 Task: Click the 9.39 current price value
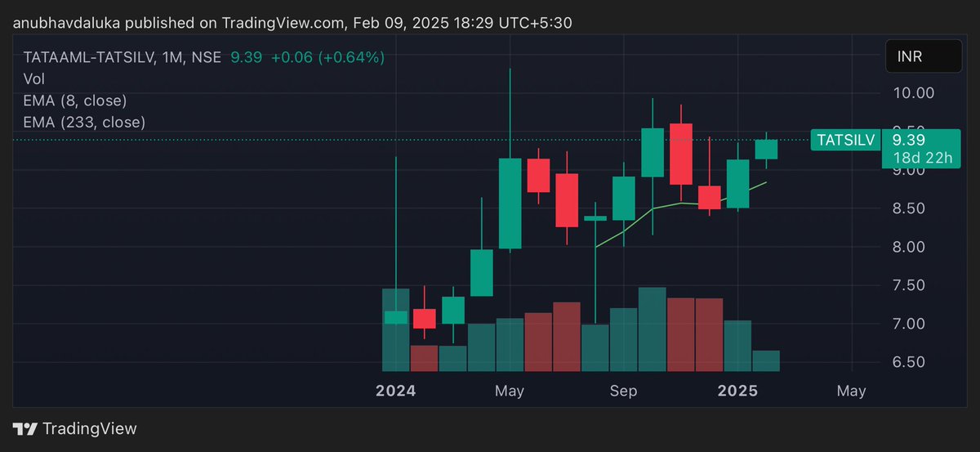(909, 140)
